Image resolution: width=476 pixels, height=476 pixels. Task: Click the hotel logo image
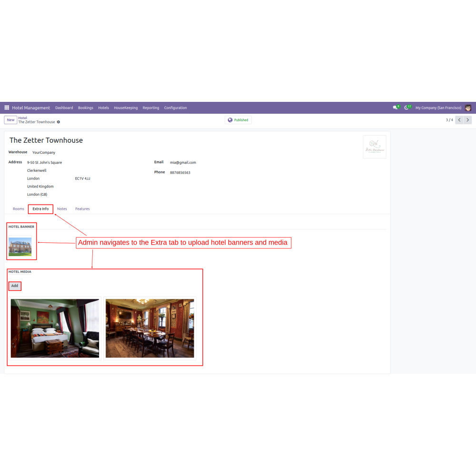click(374, 147)
